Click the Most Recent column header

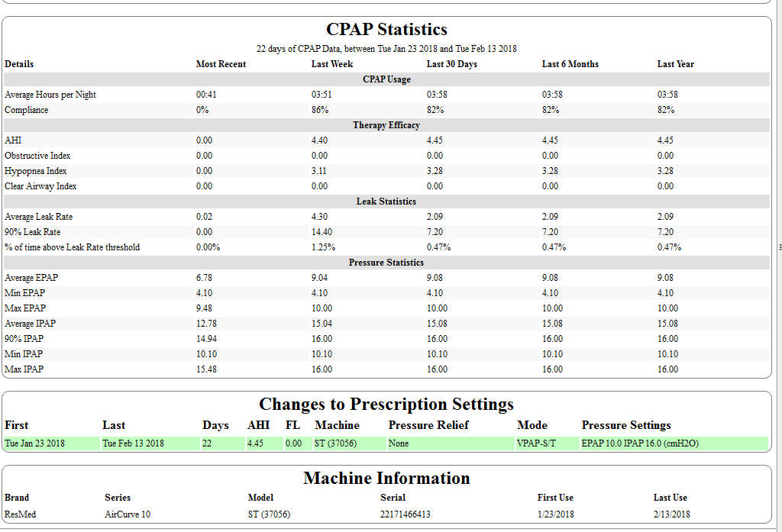[x=221, y=64]
